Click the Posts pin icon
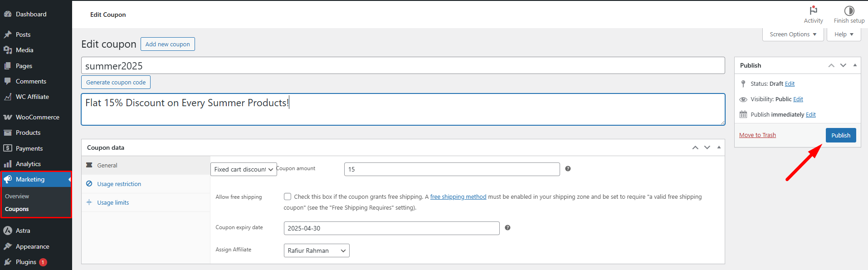The height and width of the screenshot is (270, 868). (8, 34)
